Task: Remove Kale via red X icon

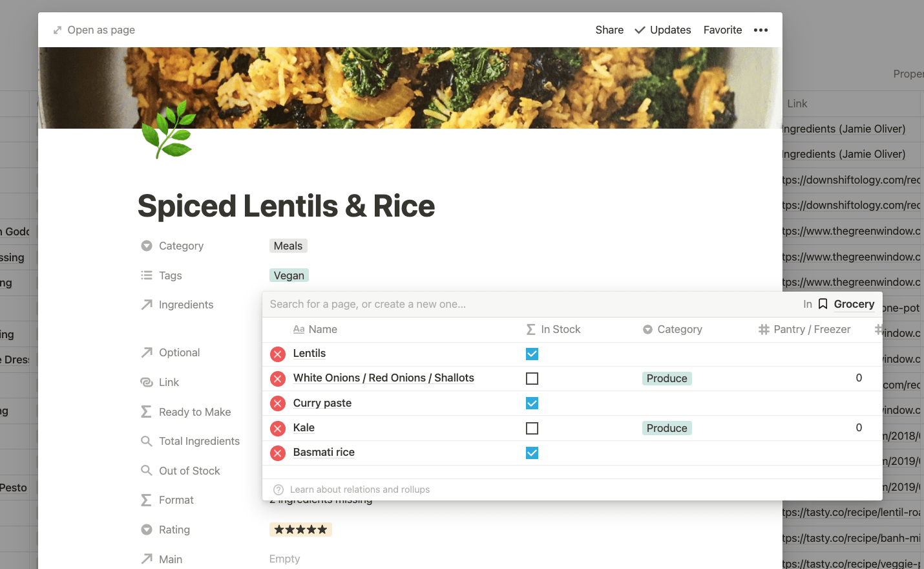Action: click(278, 428)
